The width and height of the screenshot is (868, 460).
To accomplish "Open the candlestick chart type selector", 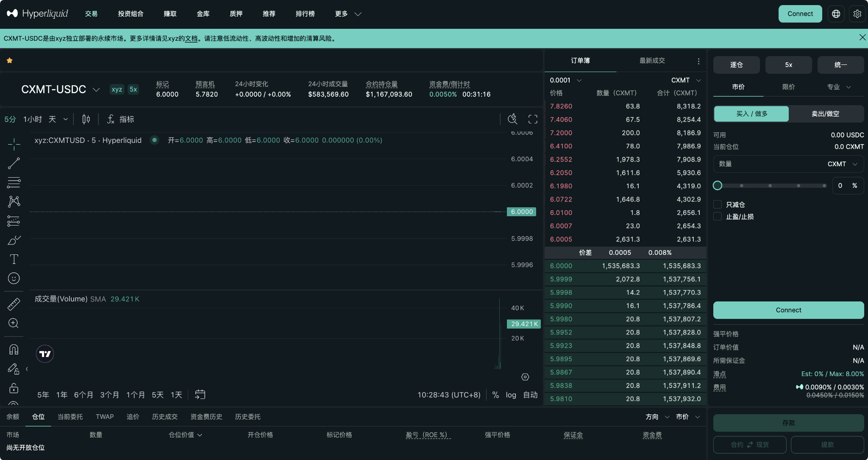I will [86, 119].
